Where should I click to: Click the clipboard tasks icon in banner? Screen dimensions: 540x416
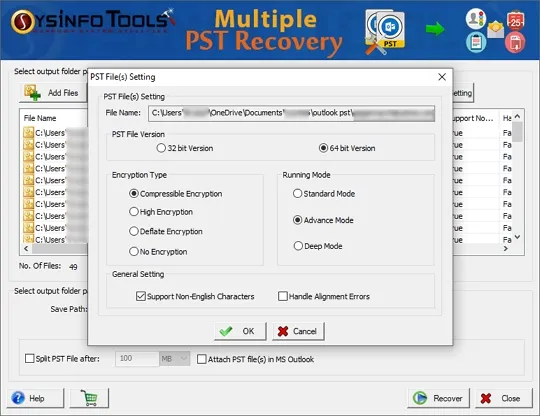coord(476,42)
